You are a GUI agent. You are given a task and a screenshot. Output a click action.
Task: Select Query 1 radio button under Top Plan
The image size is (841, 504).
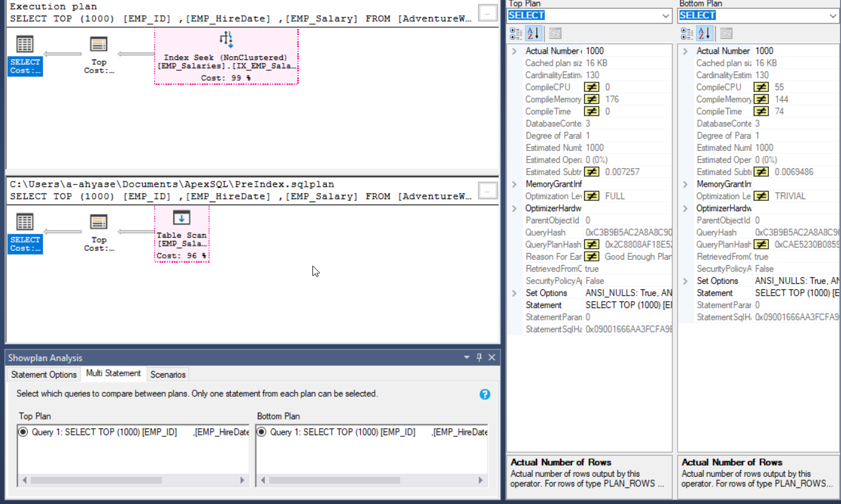pyautogui.click(x=24, y=432)
